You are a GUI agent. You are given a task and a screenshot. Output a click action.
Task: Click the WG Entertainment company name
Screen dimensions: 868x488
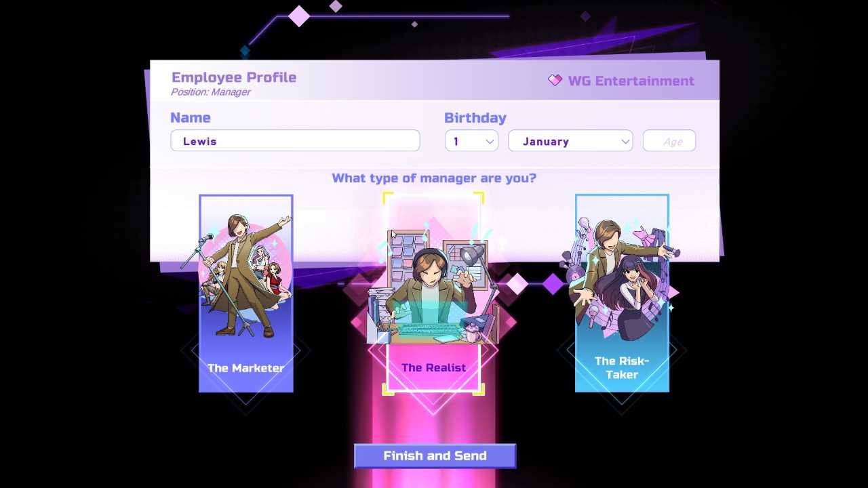pos(631,81)
